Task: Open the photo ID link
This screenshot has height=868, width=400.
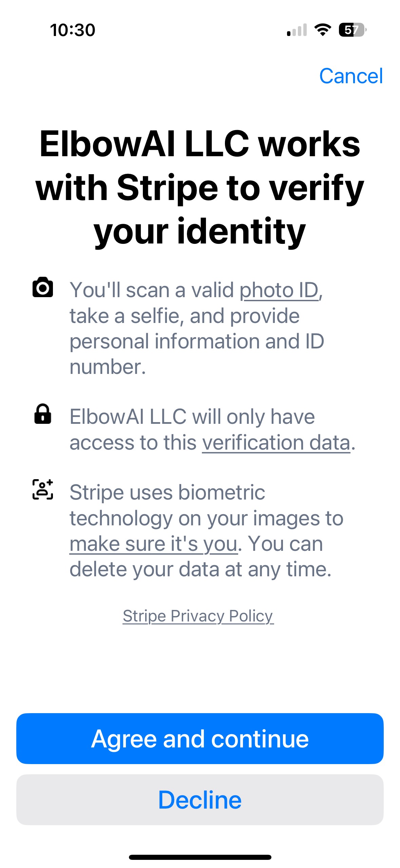Action: (x=280, y=290)
